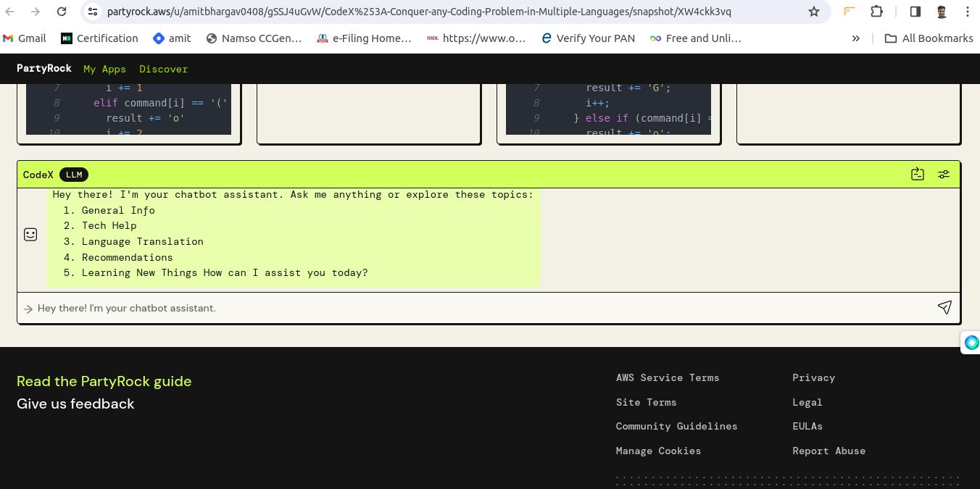980x489 pixels.
Task: Click the PartyRock logo
Action: click(44, 68)
